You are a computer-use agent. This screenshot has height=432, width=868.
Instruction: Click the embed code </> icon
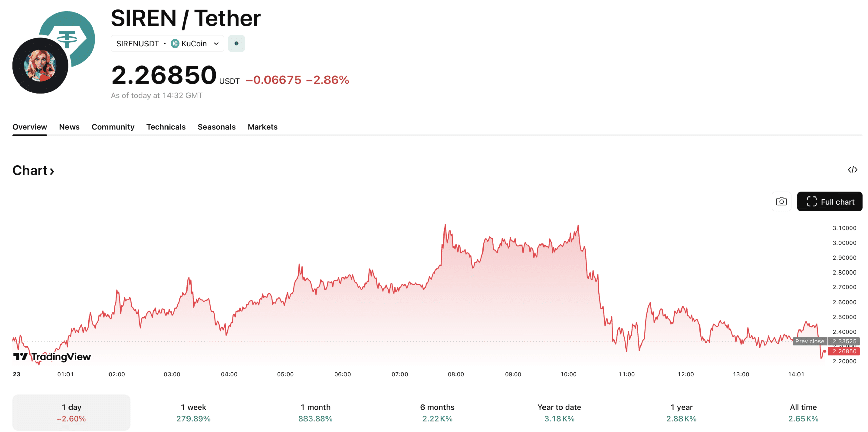click(x=853, y=170)
